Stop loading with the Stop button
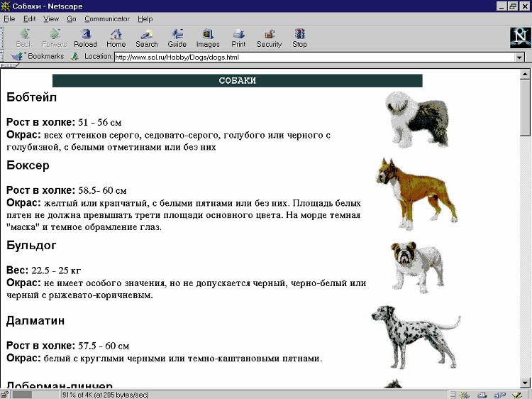Image resolution: width=532 pixels, height=399 pixels. coord(299,38)
